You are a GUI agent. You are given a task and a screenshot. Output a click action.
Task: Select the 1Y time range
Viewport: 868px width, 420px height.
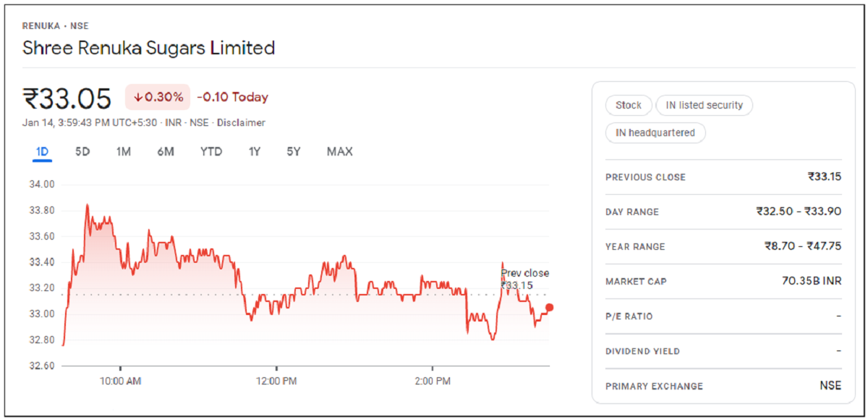coord(254,151)
